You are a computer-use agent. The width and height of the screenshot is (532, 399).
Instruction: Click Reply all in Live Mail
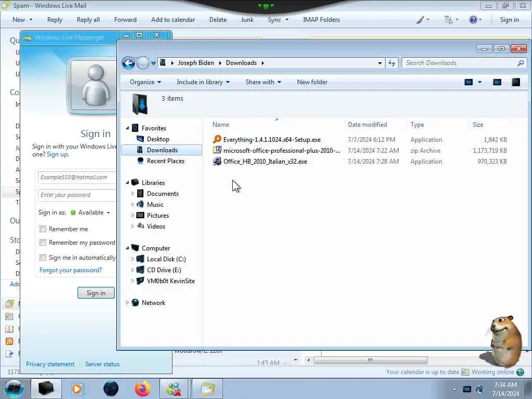pyautogui.click(x=88, y=20)
